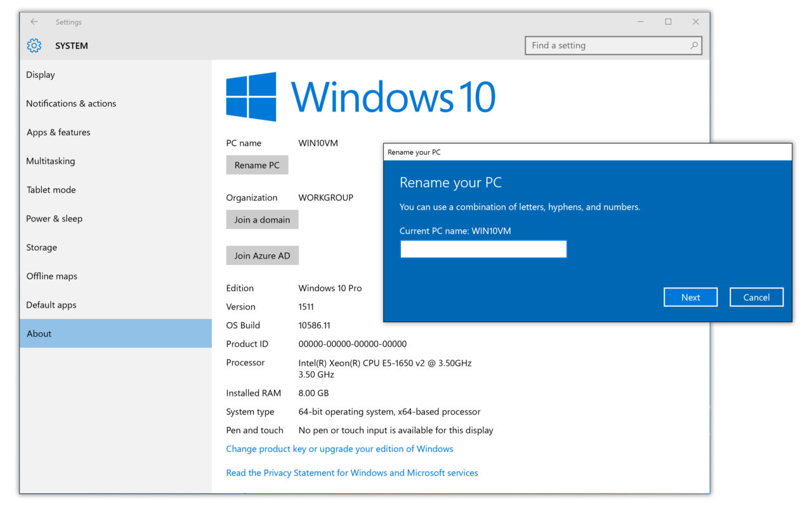Click the Installed RAM label

coord(254,393)
